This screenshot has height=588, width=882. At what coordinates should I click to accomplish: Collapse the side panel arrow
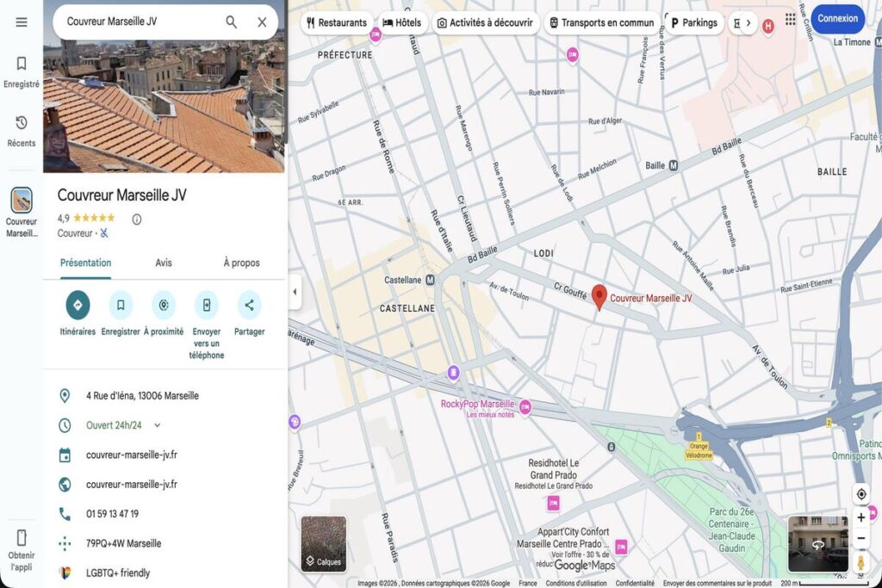tap(295, 292)
